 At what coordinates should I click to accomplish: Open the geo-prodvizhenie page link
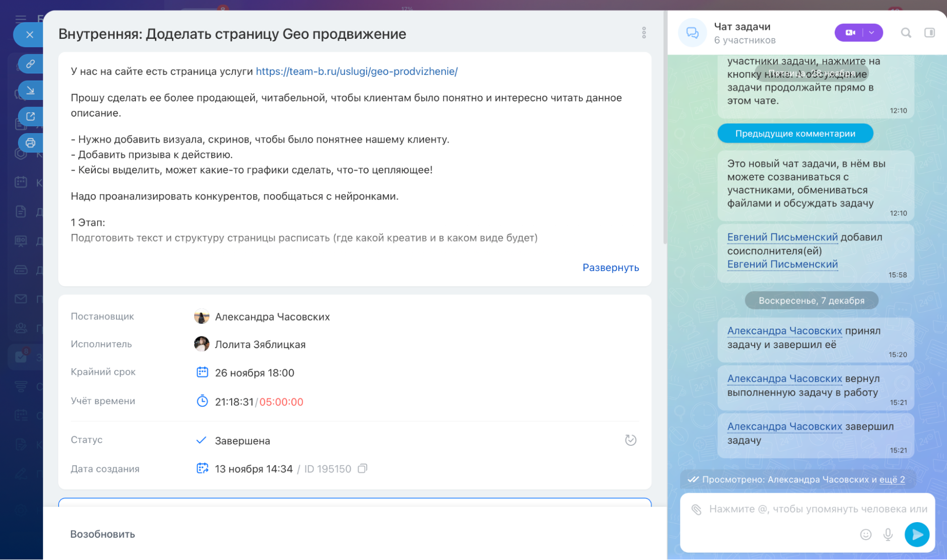click(356, 72)
